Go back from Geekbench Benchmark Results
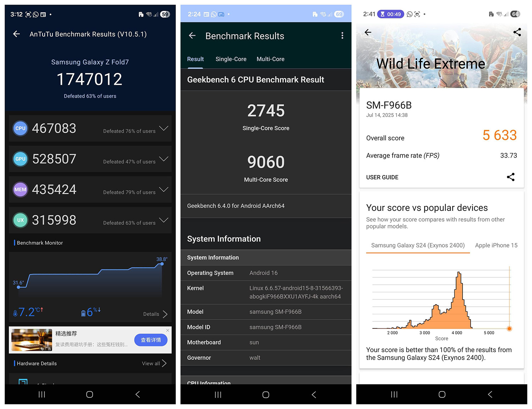 [x=192, y=36]
